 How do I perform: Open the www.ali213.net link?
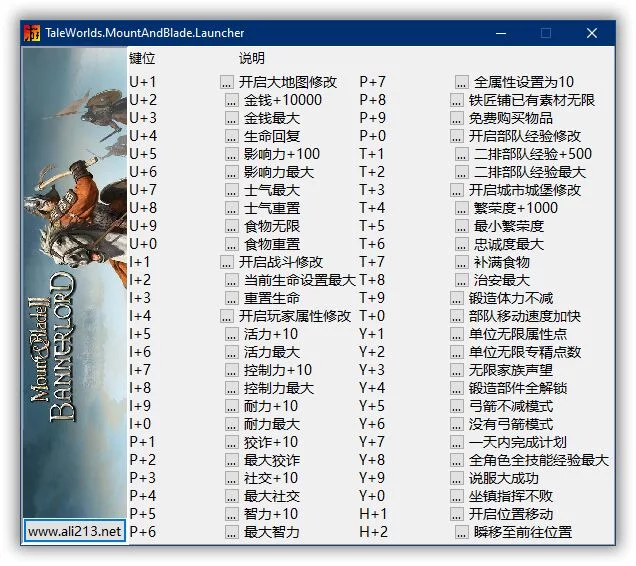75,531
